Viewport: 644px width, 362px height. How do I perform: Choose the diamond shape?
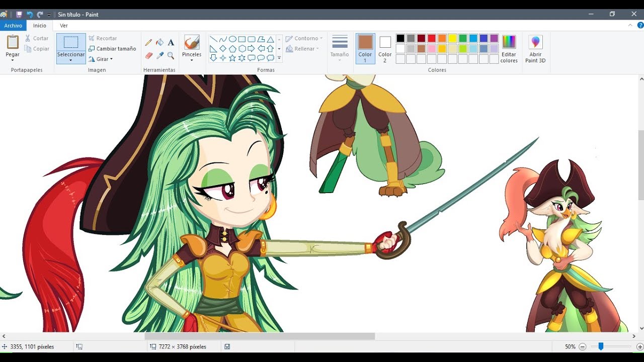[x=223, y=49]
